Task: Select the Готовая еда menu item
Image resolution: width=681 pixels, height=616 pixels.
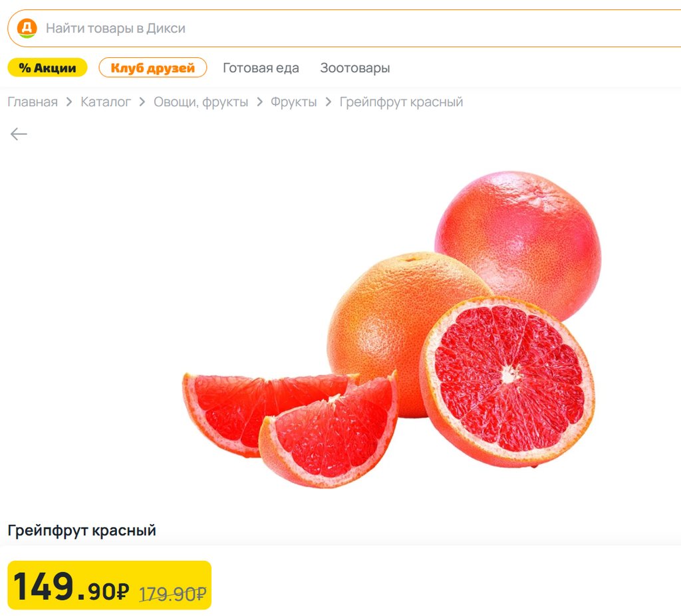Action: 261,68
